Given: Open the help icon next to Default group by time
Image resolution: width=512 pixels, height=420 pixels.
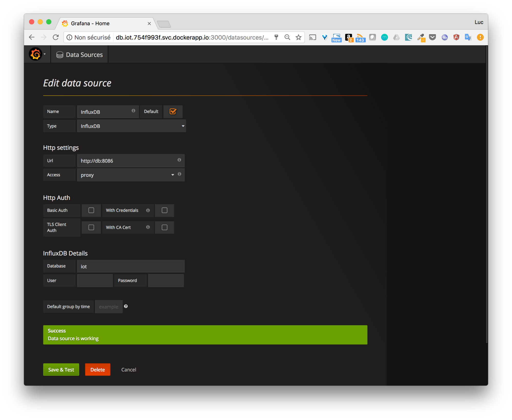Looking at the screenshot, I should click(126, 306).
